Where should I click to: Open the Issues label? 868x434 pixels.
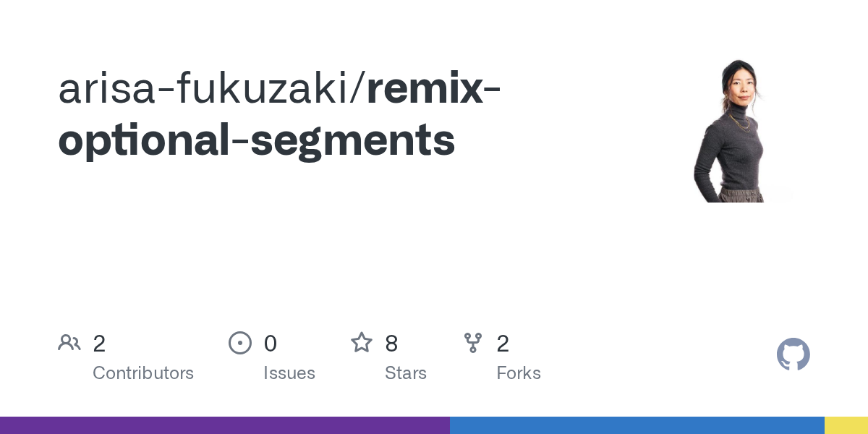coord(289,373)
